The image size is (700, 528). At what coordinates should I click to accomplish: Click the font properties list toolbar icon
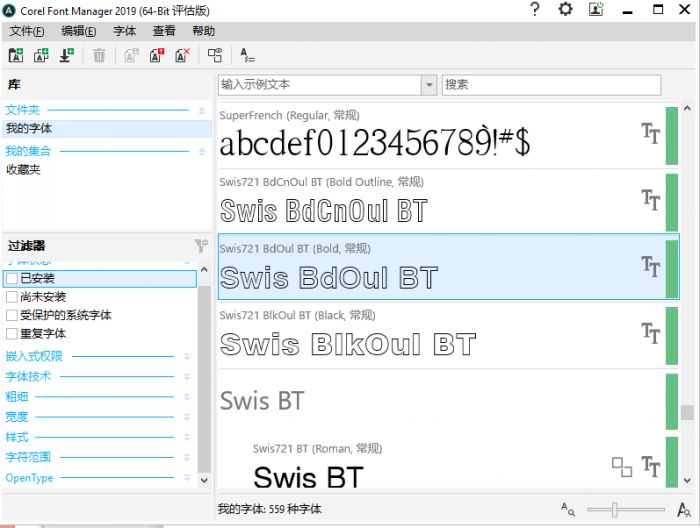tap(247, 55)
